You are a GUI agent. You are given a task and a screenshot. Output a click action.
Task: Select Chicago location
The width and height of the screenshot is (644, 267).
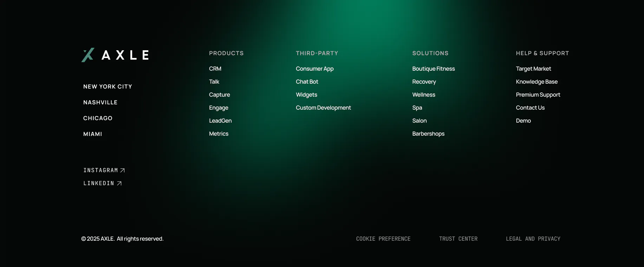point(98,118)
